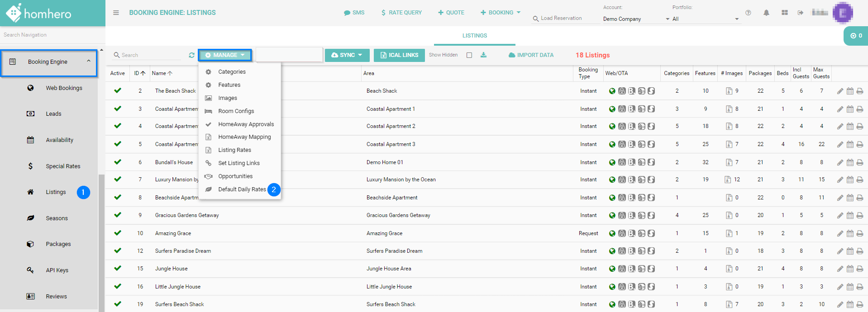Click IMPORT DATA link

click(531, 55)
